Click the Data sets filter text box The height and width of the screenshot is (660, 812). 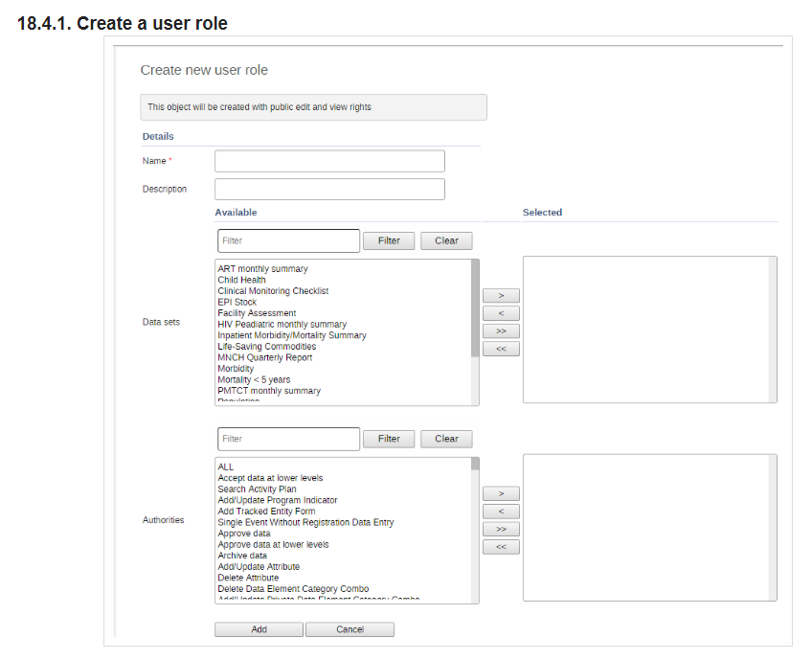[288, 240]
